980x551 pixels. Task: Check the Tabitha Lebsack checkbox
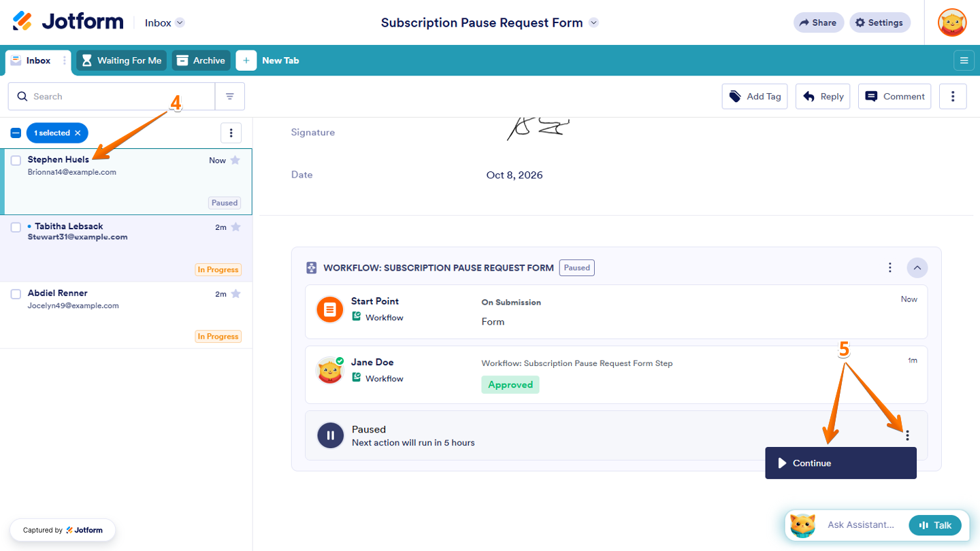coord(16,227)
